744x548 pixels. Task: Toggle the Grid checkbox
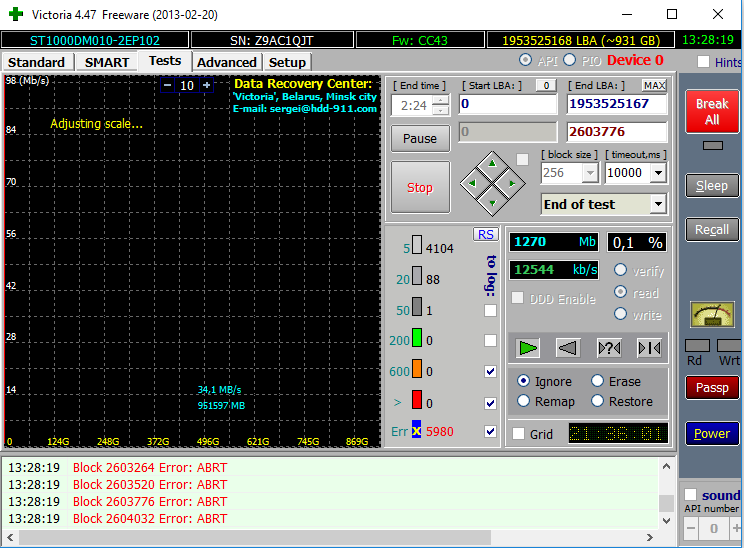519,434
